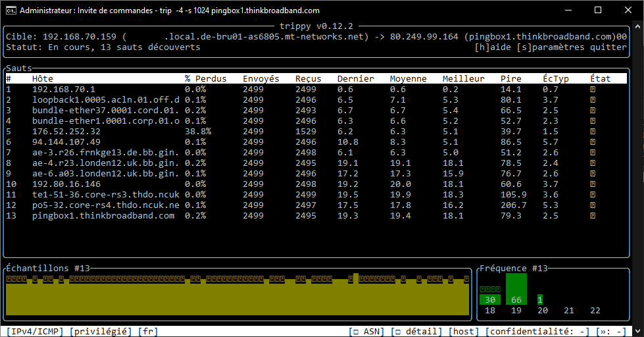This screenshot has height=337, width=644.
Task: Click the Hôte column header
Action: point(43,78)
